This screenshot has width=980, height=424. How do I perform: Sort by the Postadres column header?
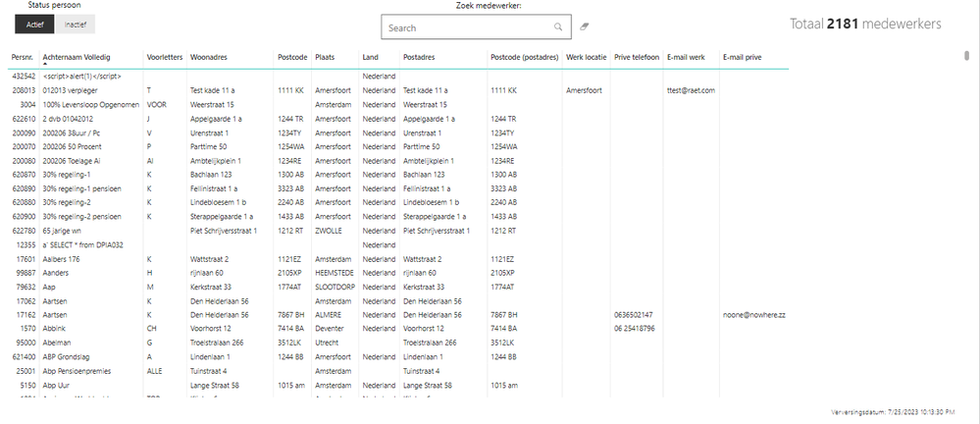[x=419, y=57]
